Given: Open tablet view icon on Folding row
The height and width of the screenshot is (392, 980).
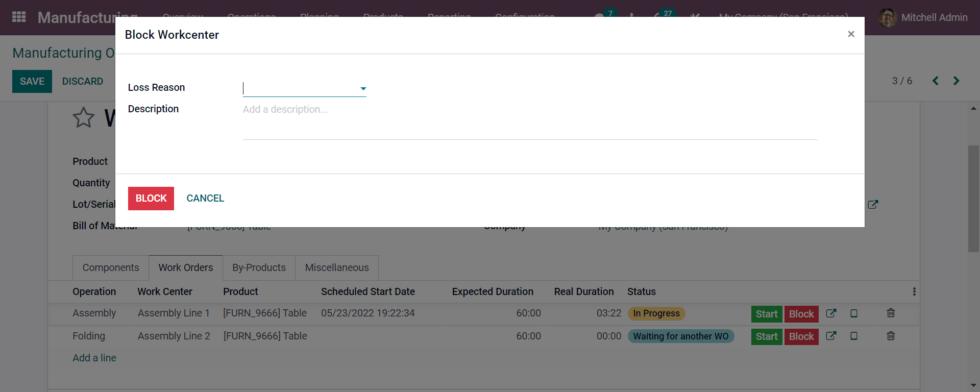Looking at the screenshot, I should 854,336.
